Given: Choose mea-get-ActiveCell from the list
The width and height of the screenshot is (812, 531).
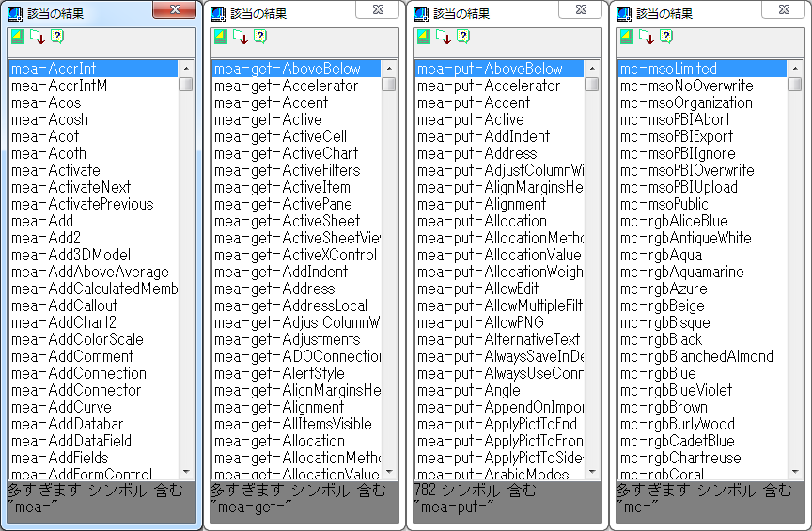Looking at the screenshot, I should 296,136.
